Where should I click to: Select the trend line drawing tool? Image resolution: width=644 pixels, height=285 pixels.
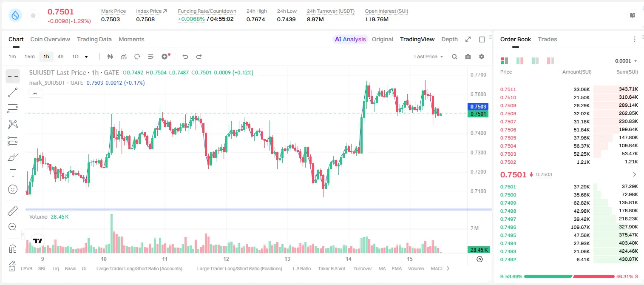click(13, 92)
